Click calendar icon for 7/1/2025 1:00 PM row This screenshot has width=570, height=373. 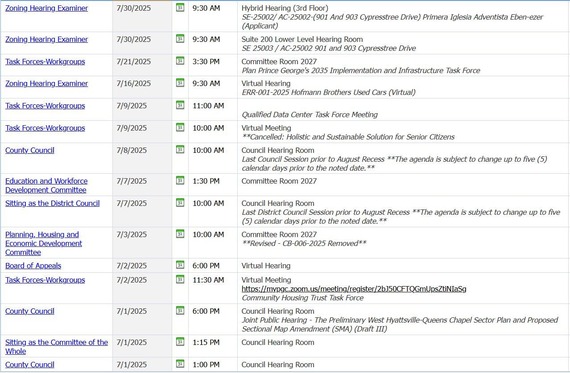tap(180, 364)
